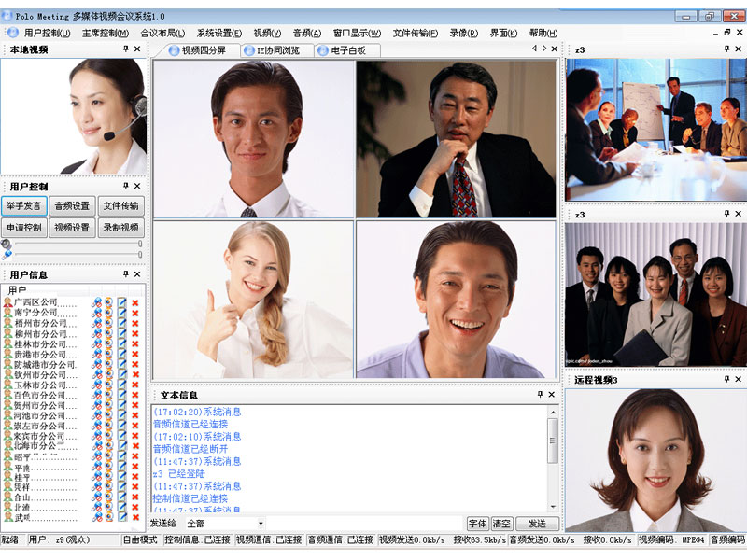Switch to the 电子白板 tab
The height and width of the screenshot is (560, 747).
[x=347, y=50]
